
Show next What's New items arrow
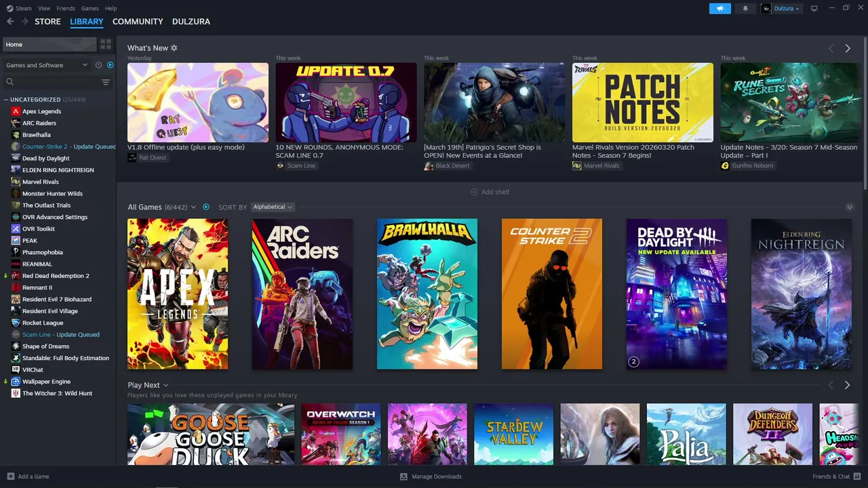tap(848, 48)
